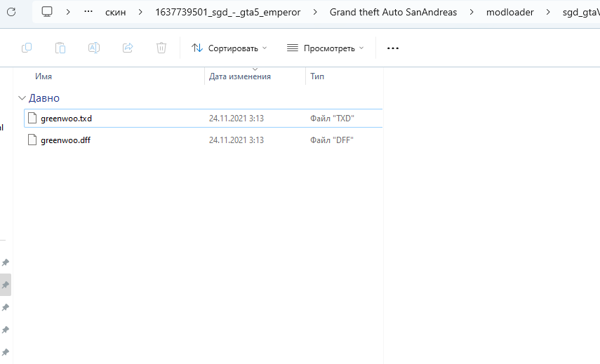Select the greenwoo.dff file
Image resolution: width=600 pixels, height=364 pixels.
[x=204, y=140]
